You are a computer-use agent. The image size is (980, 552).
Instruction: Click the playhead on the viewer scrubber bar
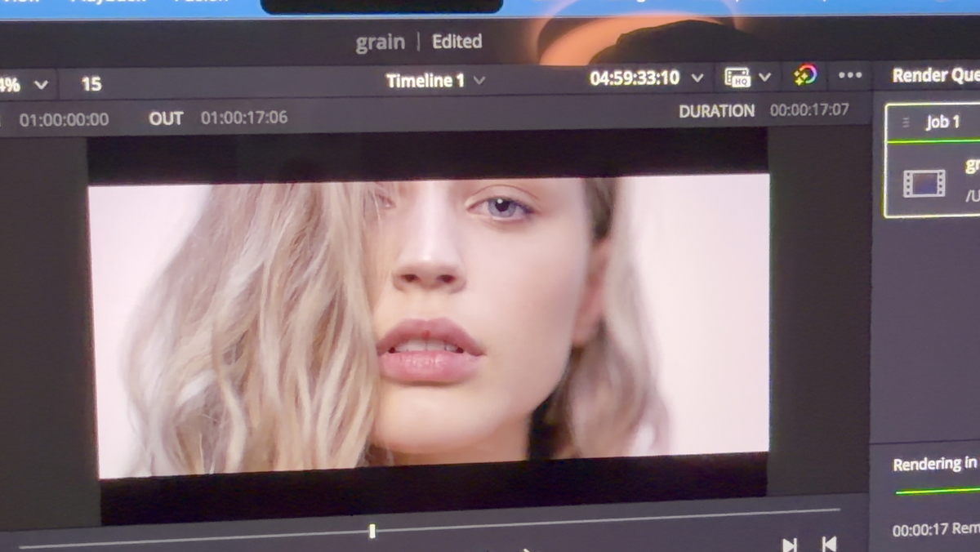coord(372,532)
